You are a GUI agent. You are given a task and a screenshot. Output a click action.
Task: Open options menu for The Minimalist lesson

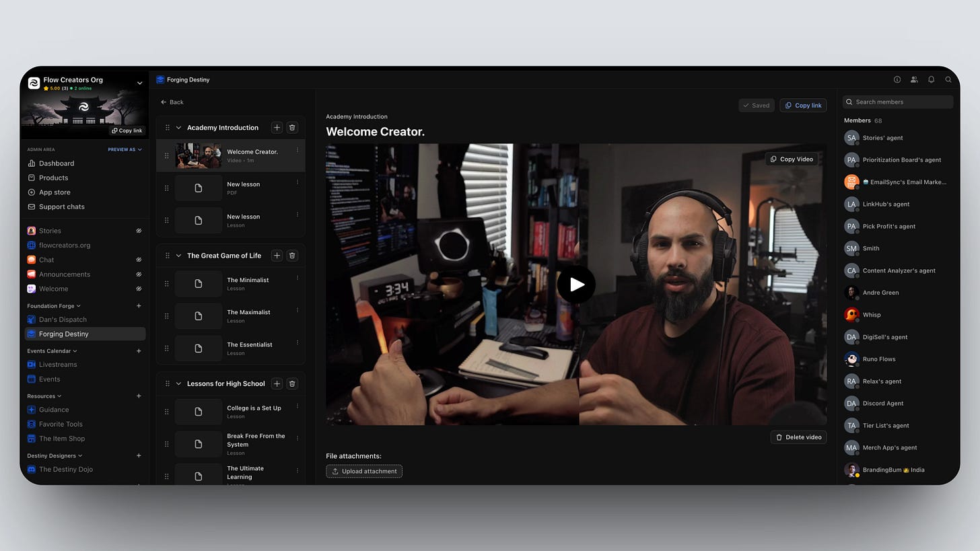click(x=297, y=279)
